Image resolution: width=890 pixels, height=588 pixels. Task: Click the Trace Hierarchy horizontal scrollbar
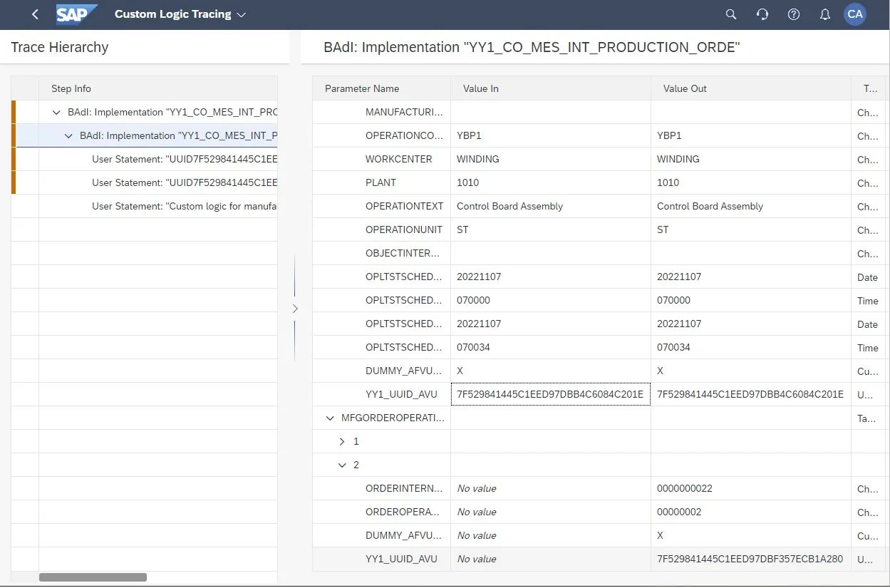(93, 577)
